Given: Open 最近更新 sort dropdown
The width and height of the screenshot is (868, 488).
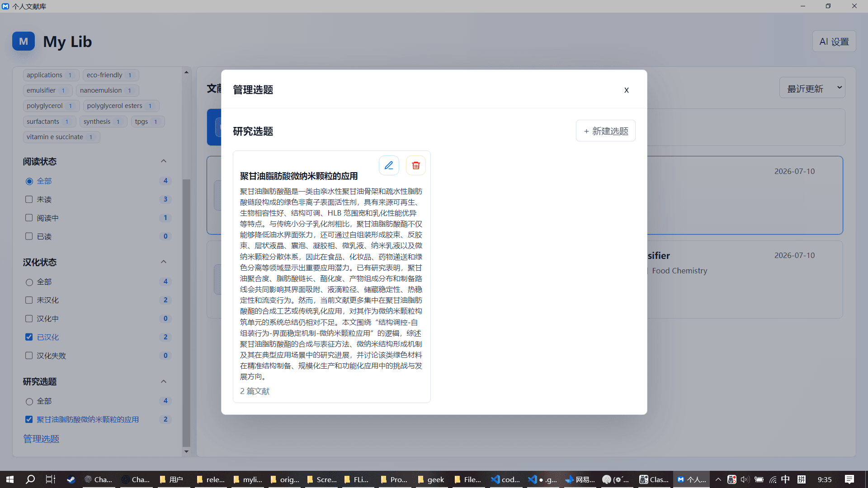Looking at the screenshot, I should click(812, 88).
